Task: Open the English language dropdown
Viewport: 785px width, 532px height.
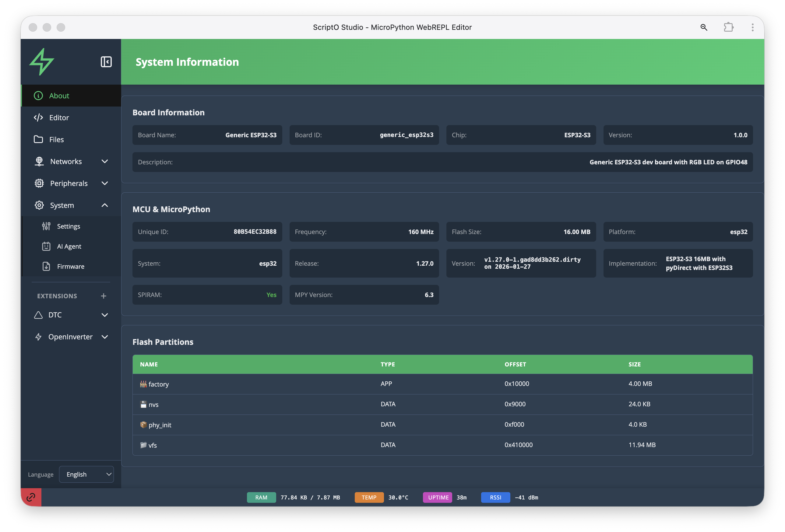Action: click(x=86, y=474)
